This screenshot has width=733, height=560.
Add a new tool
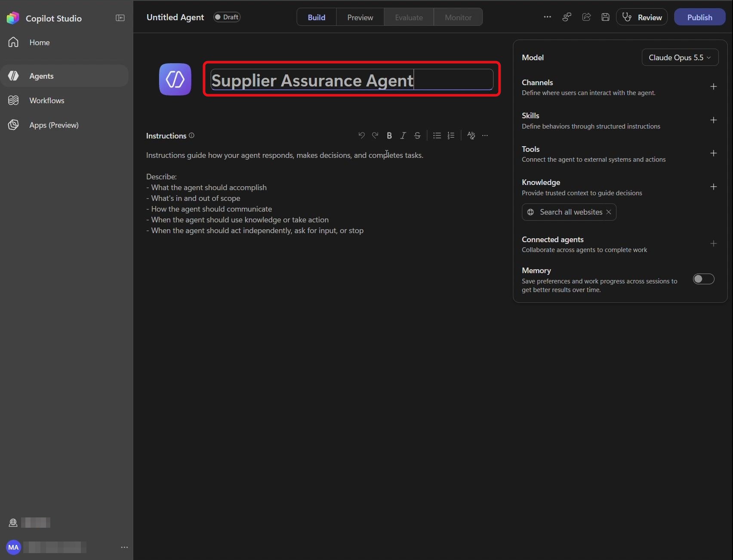[713, 153]
